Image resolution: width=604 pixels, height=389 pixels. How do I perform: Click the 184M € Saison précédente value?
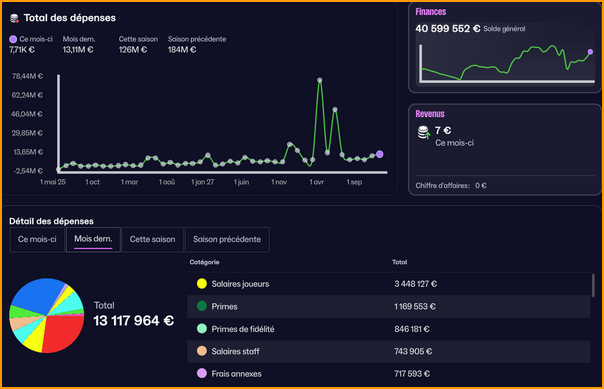click(182, 50)
